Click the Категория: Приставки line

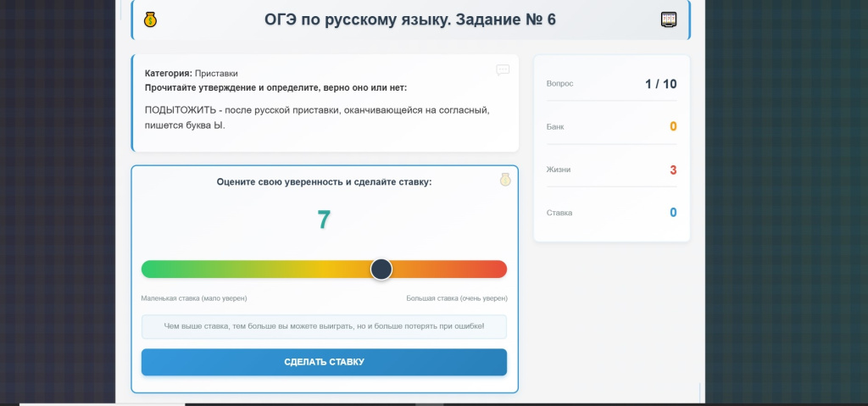(x=192, y=73)
